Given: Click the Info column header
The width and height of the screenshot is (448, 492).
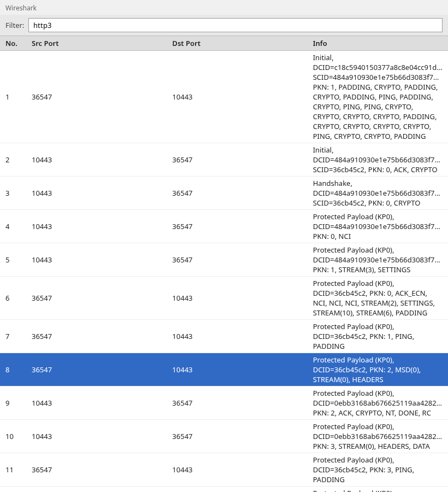Looking at the screenshot, I should tap(320, 43).
